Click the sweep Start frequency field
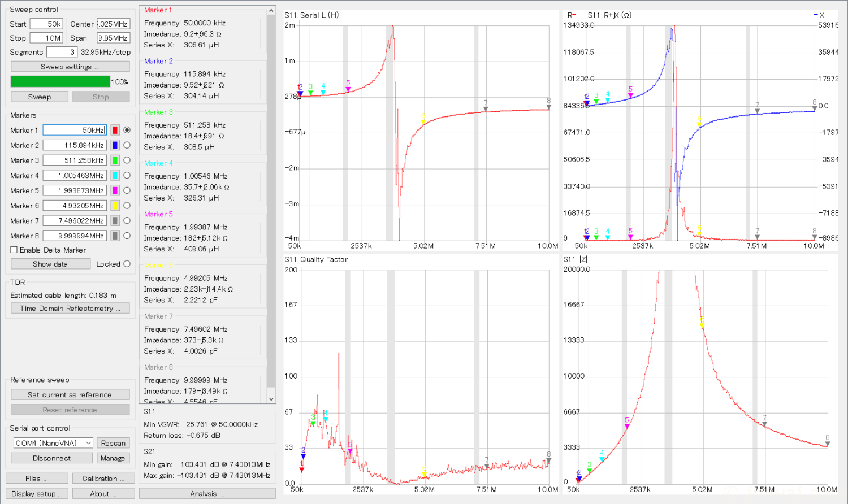Image resolution: width=848 pixels, height=504 pixels. (x=46, y=24)
